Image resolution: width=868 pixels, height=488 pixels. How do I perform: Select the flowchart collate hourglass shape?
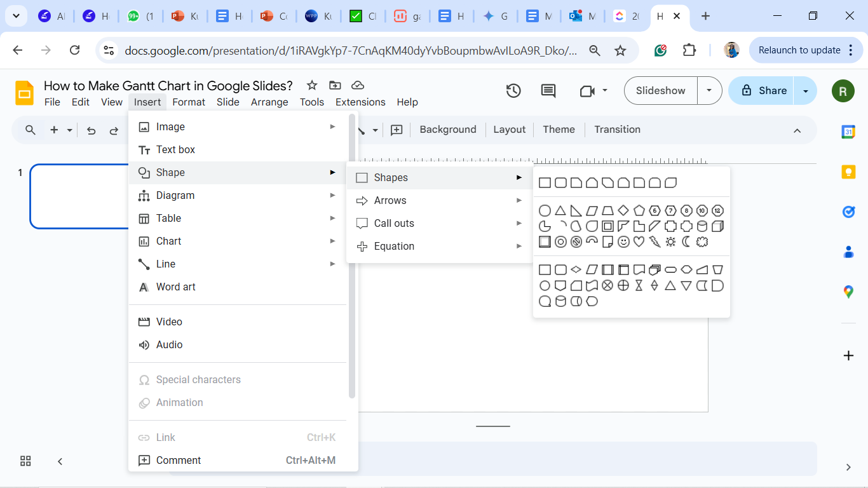coord(639,286)
